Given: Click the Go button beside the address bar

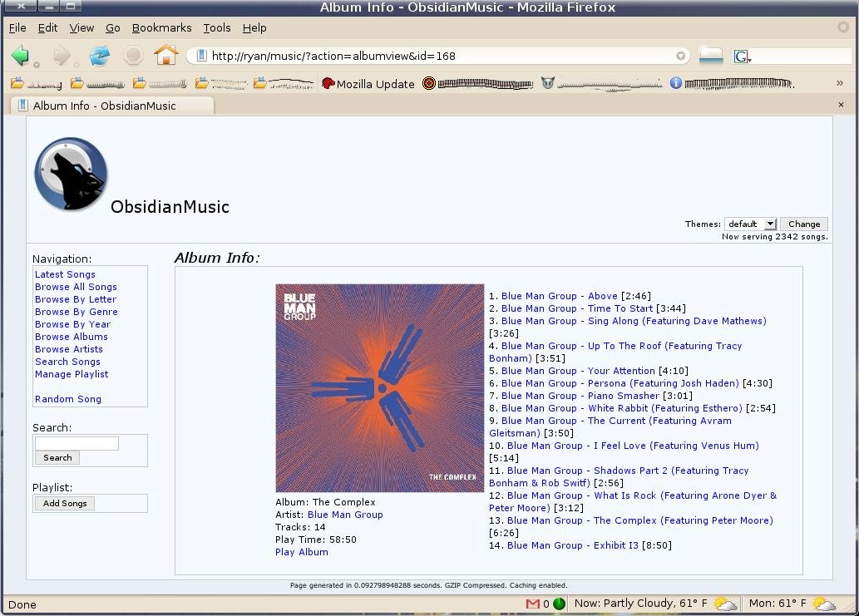Looking at the screenshot, I should click(x=711, y=56).
